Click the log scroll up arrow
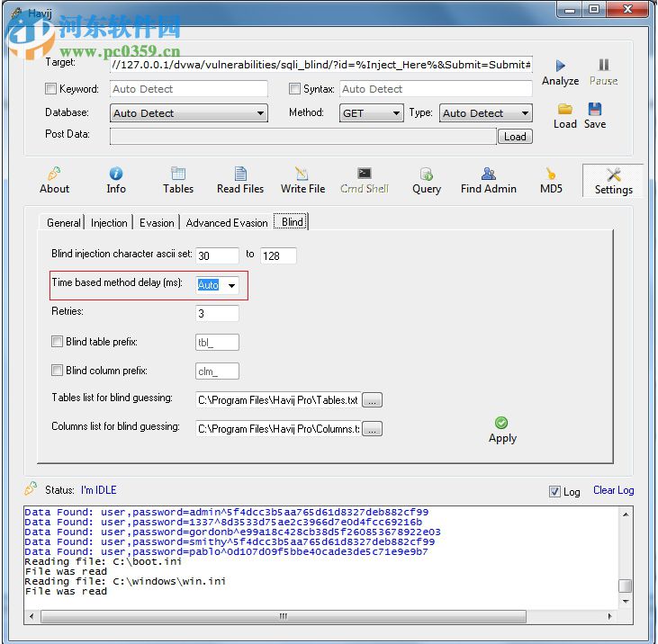 (x=626, y=514)
